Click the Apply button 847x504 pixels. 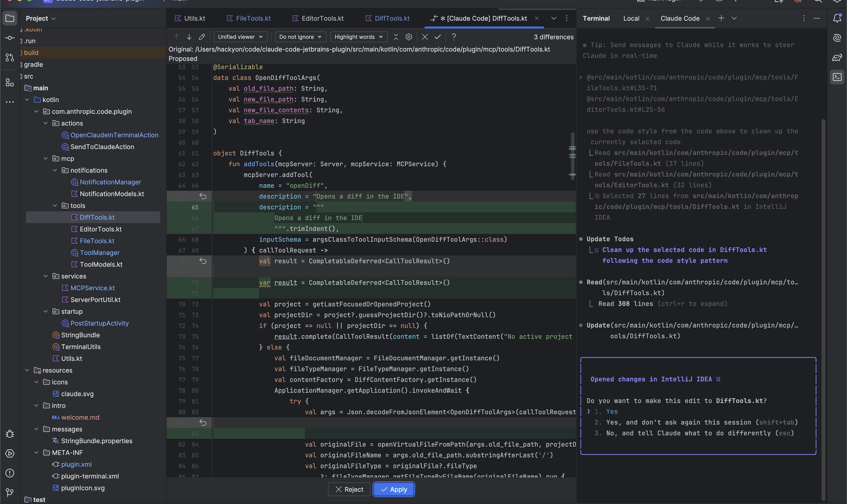[x=394, y=489]
